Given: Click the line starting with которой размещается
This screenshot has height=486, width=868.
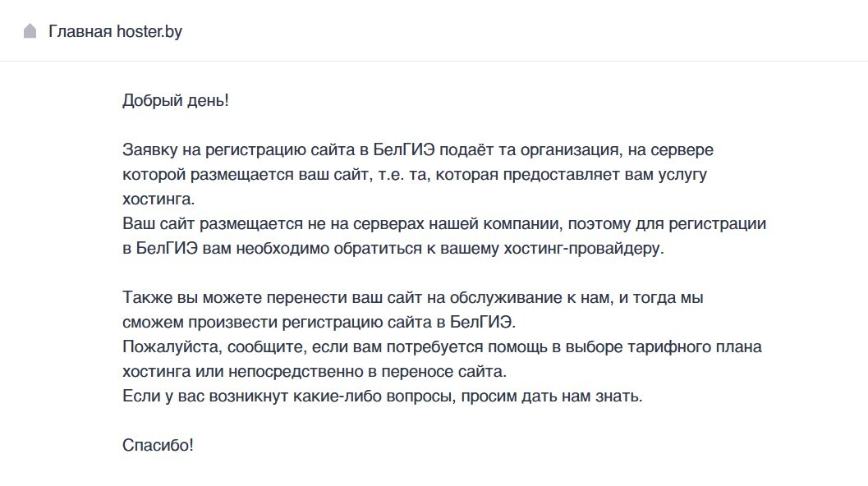Looking at the screenshot, I should 415,174.
